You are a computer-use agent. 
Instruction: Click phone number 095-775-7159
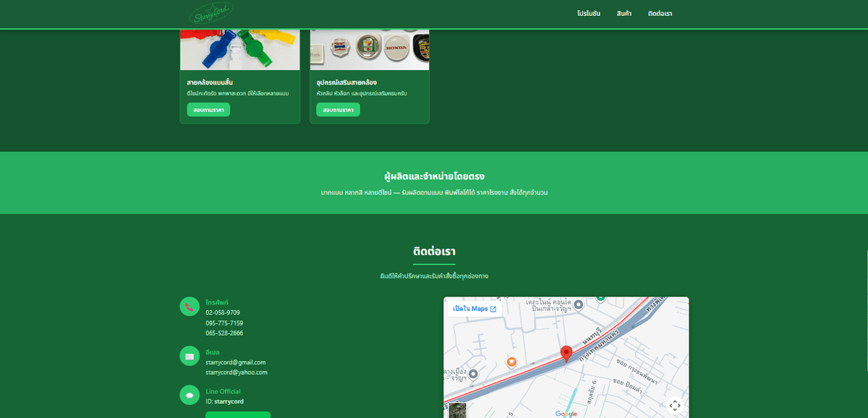224,323
